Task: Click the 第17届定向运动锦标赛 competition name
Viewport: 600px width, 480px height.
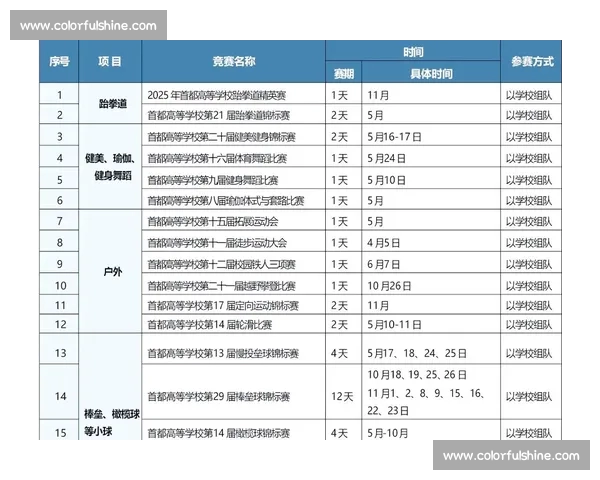Action: [x=223, y=306]
